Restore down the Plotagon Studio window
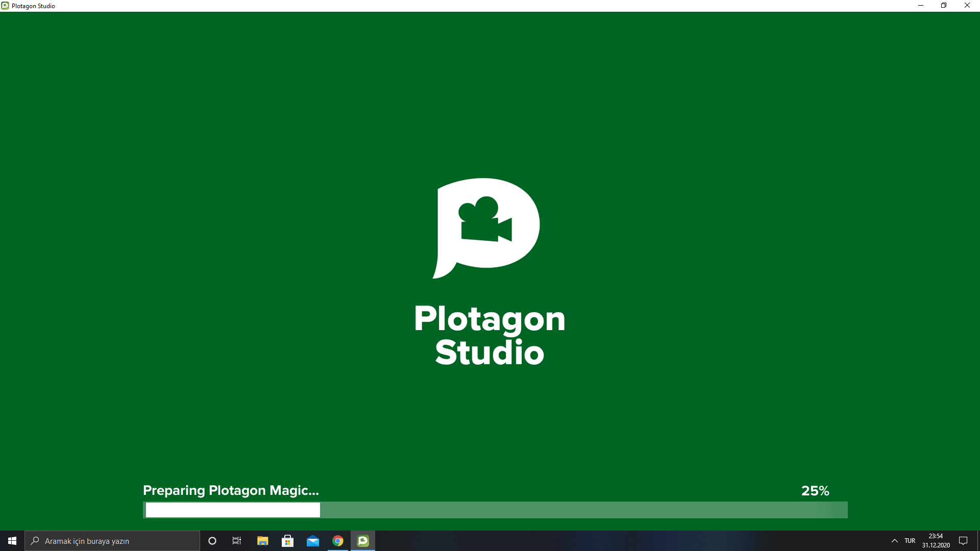 pos(944,6)
